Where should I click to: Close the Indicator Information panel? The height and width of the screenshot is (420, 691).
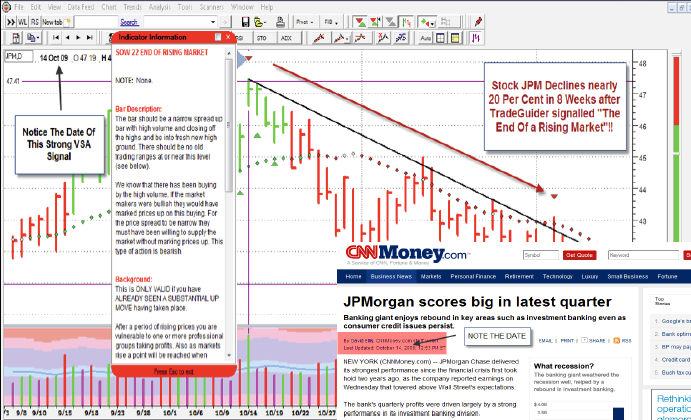[228, 37]
